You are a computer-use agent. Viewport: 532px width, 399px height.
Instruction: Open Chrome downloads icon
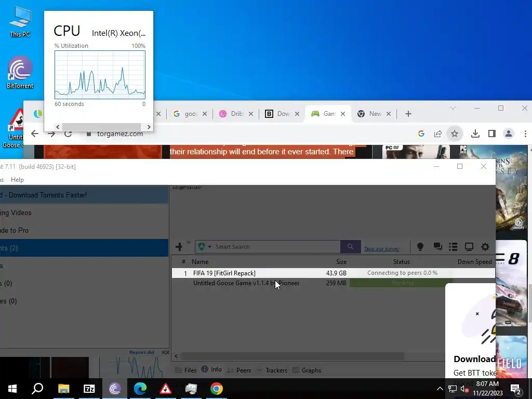pos(475,134)
